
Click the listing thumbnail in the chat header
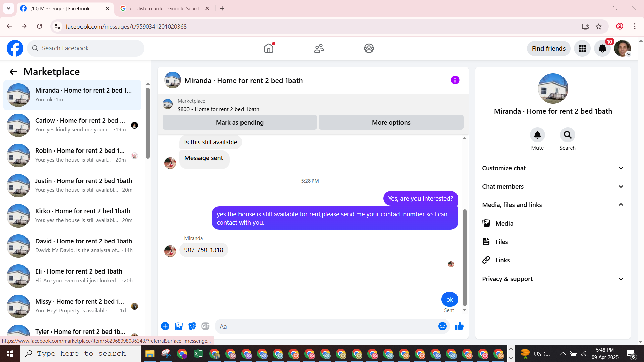(173, 80)
